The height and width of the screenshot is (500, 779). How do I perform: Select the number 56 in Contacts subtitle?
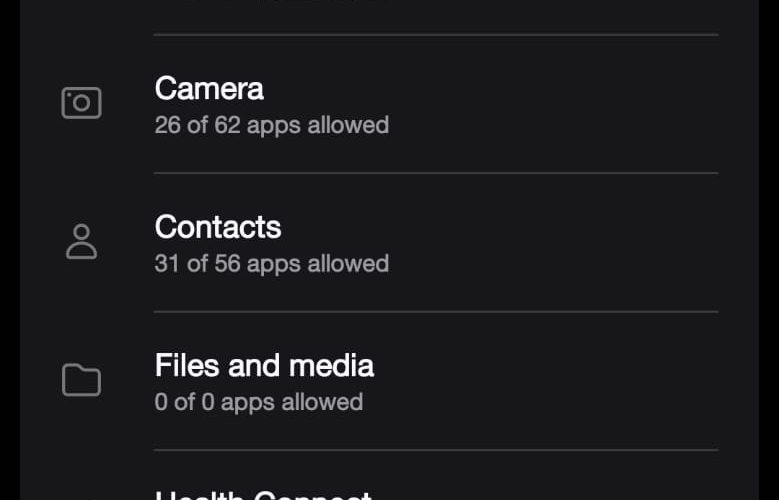[228, 264]
